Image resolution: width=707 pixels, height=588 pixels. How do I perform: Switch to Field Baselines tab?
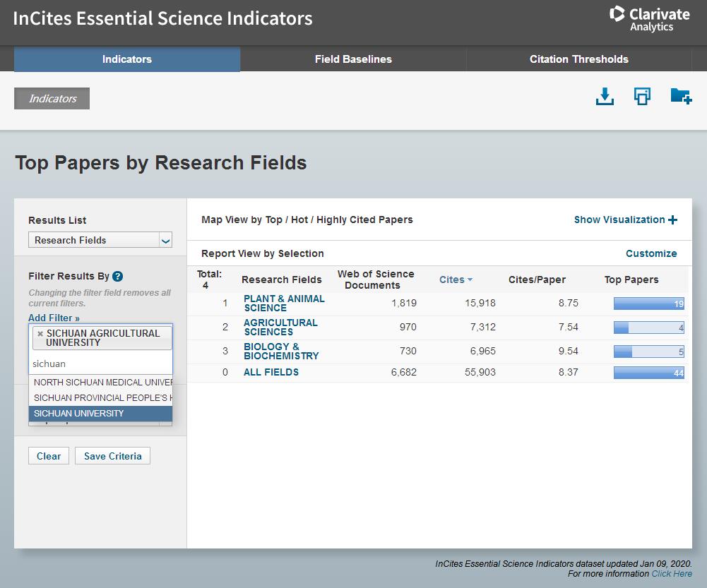click(x=353, y=59)
